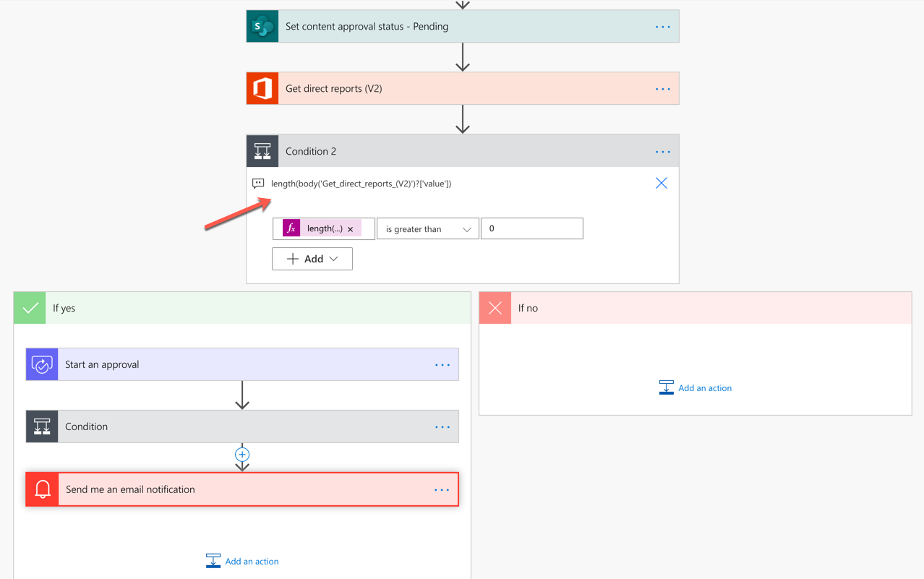Click the Approvals icon on Start an approval
The height and width of the screenshot is (579, 924).
(x=41, y=364)
